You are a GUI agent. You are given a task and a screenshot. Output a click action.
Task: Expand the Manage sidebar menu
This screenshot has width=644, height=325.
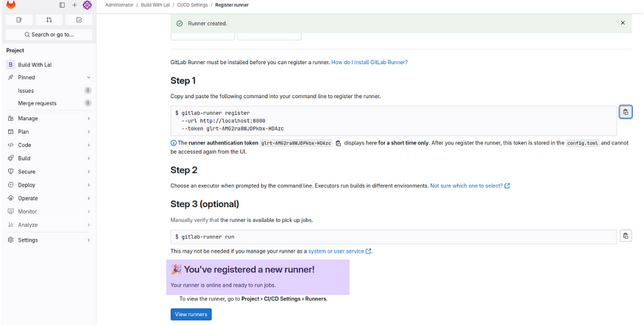[48, 119]
